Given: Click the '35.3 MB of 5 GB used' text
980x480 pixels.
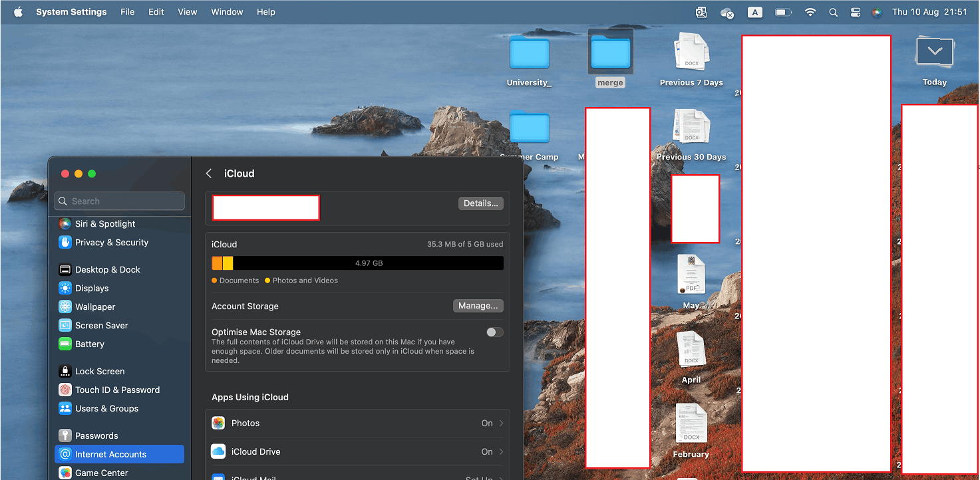Looking at the screenshot, I should (465, 245).
